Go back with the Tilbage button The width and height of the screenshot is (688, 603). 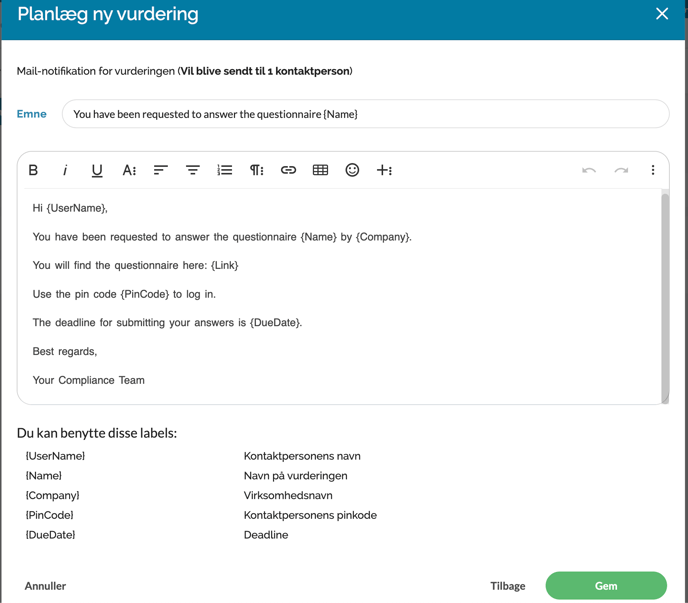click(x=508, y=586)
